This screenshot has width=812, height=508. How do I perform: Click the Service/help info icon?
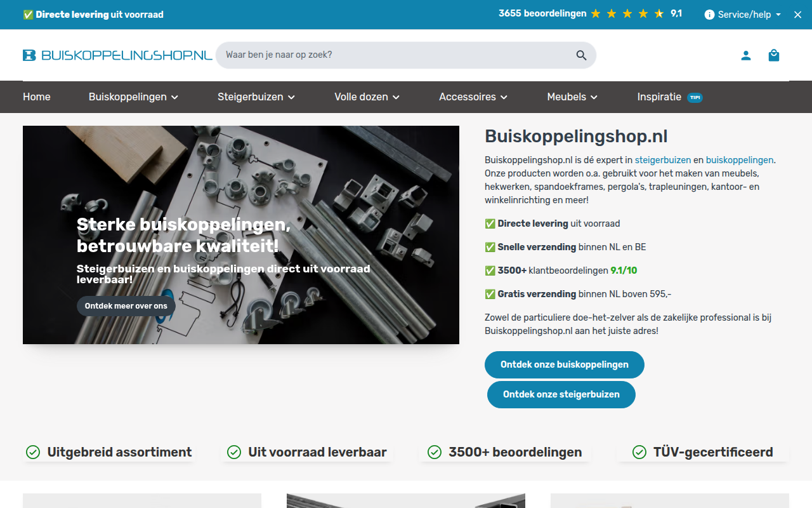(710, 15)
